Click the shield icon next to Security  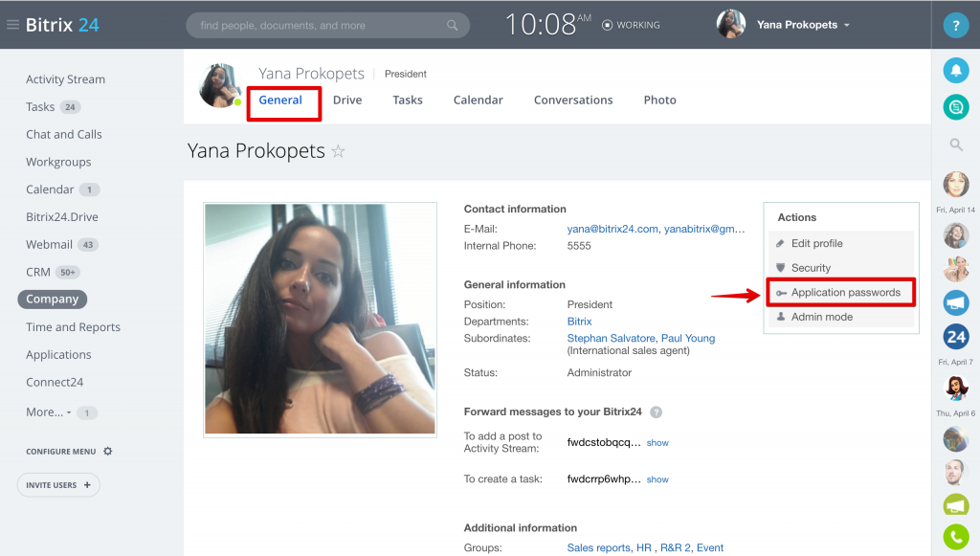[x=780, y=268]
